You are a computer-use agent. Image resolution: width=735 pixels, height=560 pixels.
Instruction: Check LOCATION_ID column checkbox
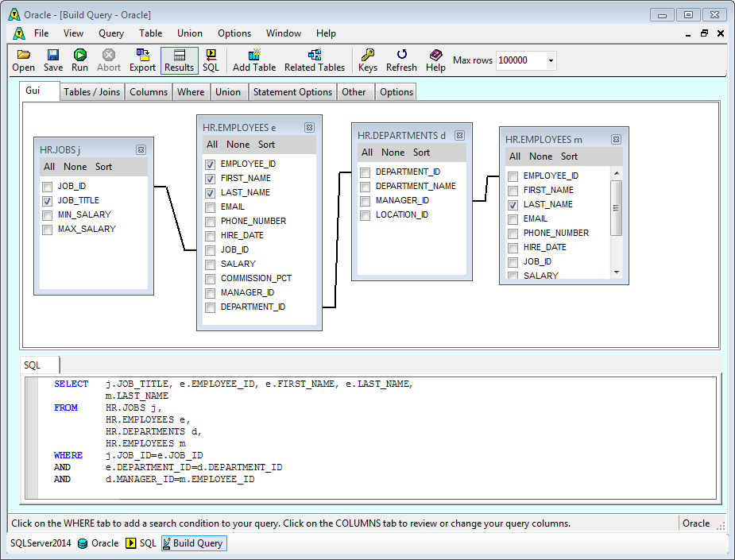(x=366, y=215)
